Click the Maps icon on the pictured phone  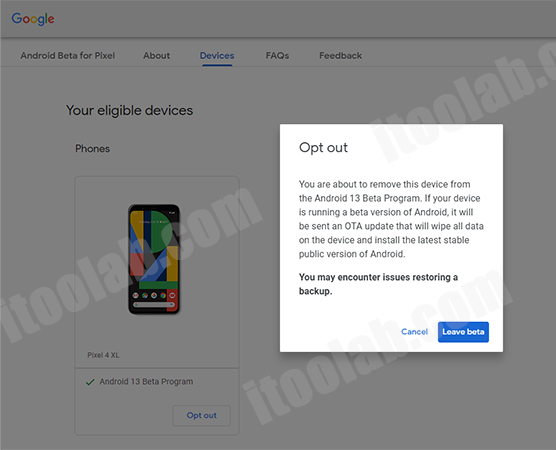tap(145, 295)
